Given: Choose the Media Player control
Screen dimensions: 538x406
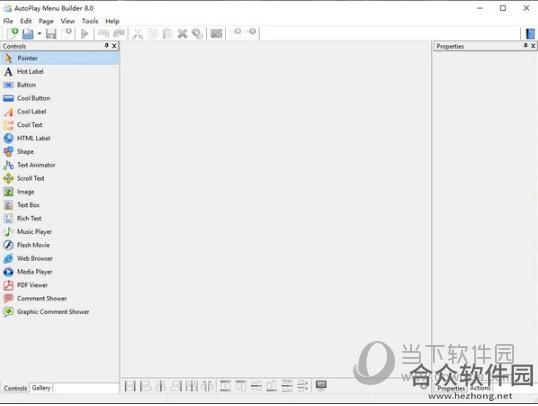Looking at the screenshot, I should [x=60, y=272].
